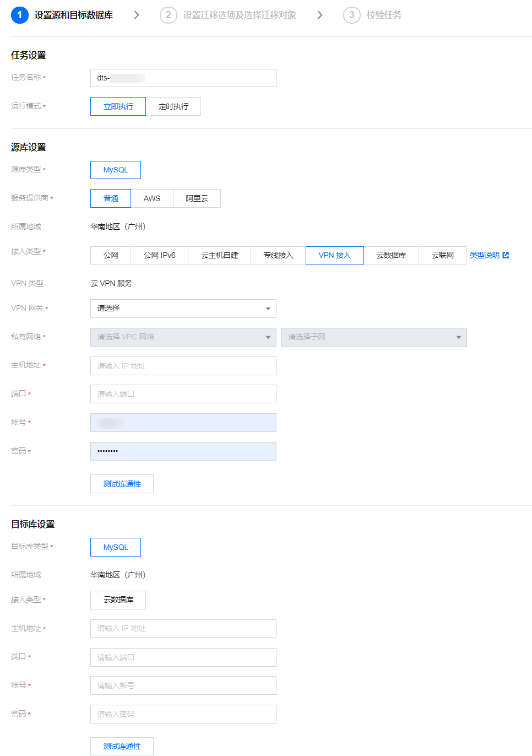This screenshot has width=532, height=756.
Task: Click the 云 VPN 服务 text
Action: click(x=111, y=283)
